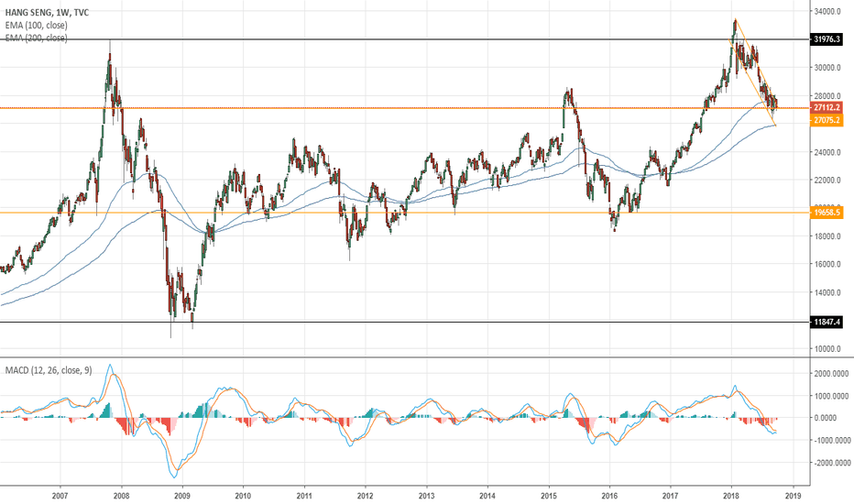Screen dimensions: 854x504
Task: Click the 2019 label on time axis
Action: point(793,496)
